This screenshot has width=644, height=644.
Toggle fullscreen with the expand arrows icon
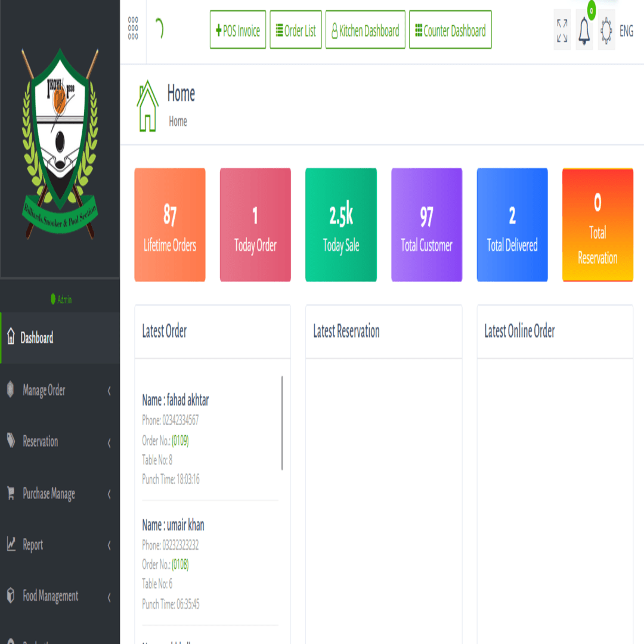click(x=562, y=30)
